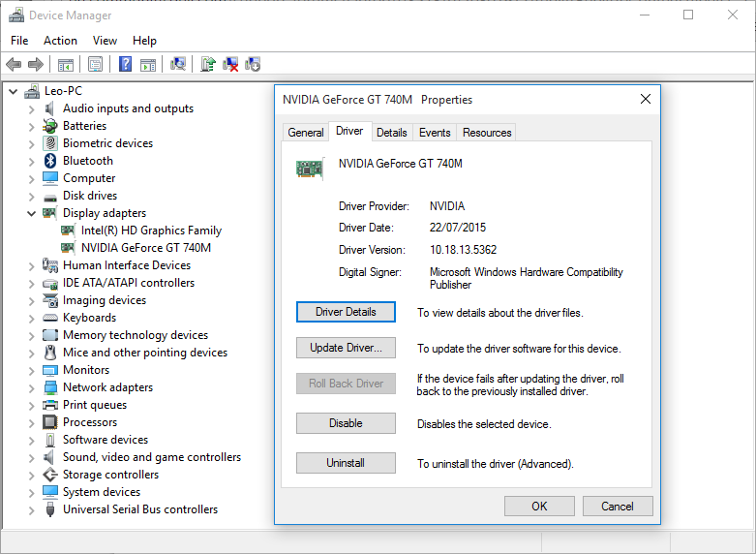Switch to the Events tab
Viewport: 756px width, 554px height.
435,133
